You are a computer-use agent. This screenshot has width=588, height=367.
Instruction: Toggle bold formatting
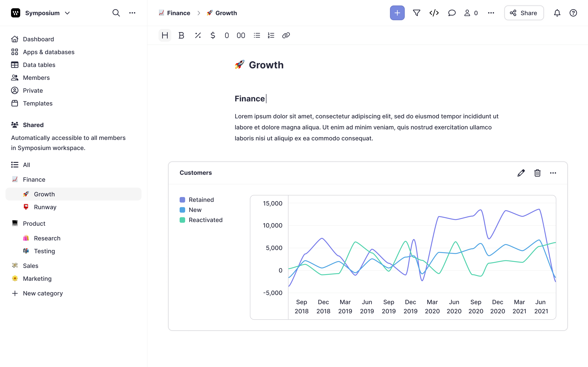181,35
